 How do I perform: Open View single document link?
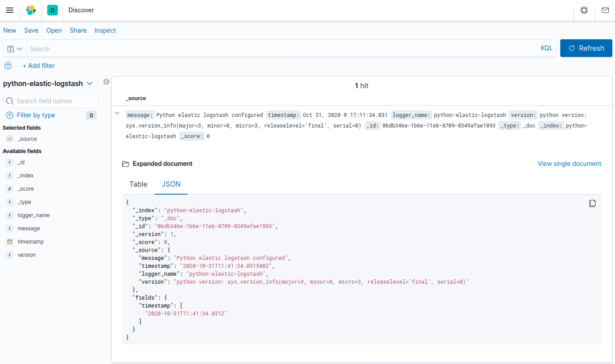[x=570, y=164]
